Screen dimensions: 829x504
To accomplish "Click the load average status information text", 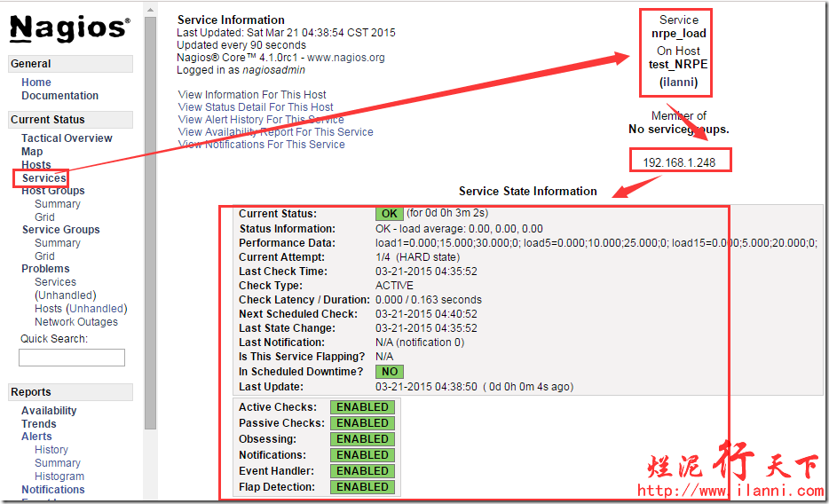I will (x=459, y=229).
